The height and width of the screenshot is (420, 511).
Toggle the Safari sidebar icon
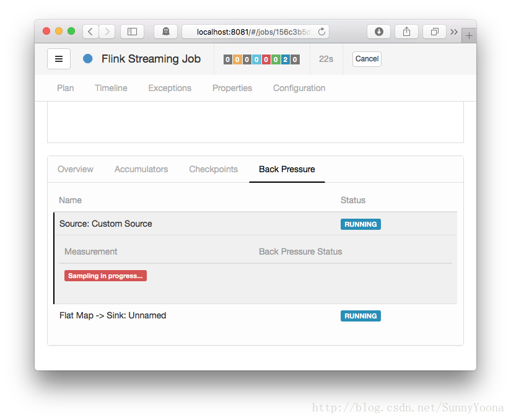click(132, 32)
